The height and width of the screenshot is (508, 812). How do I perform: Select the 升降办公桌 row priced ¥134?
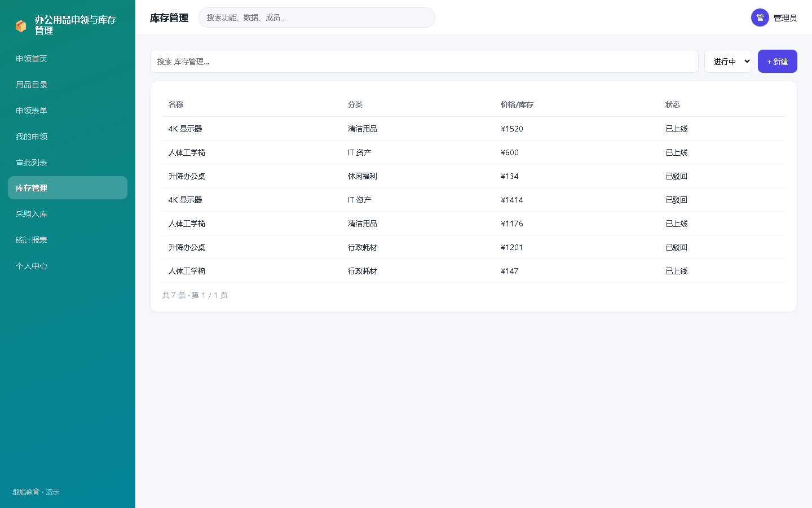[474, 176]
